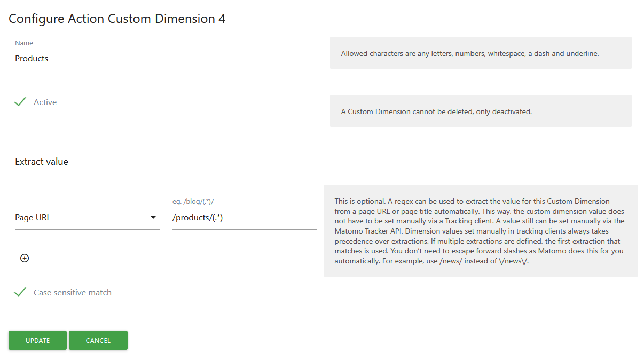Add another extraction with the plus icon
This screenshot has width=644, height=360.
tap(25, 258)
